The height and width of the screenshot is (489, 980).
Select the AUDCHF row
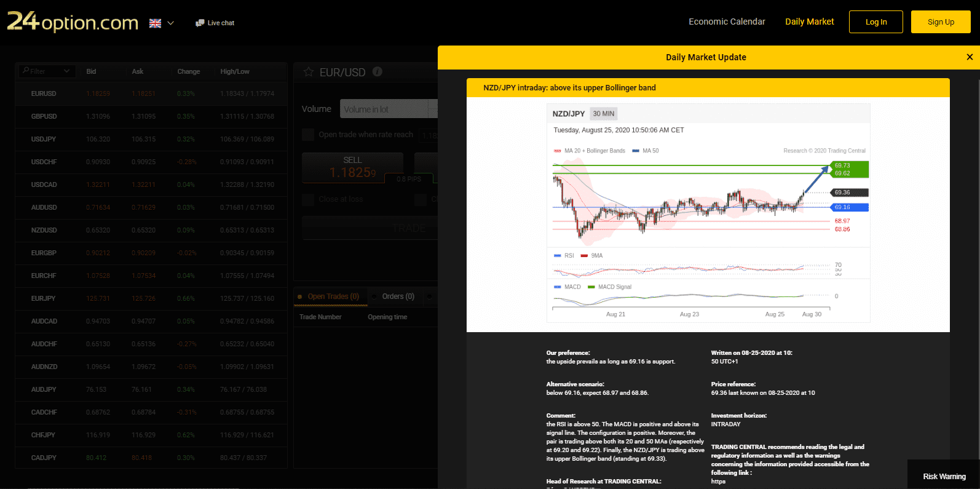point(151,344)
